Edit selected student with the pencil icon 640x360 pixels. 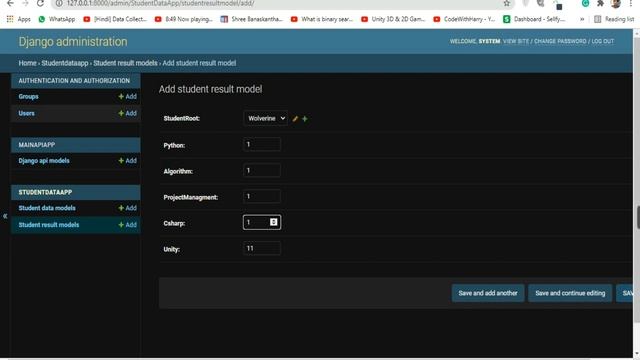295,119
